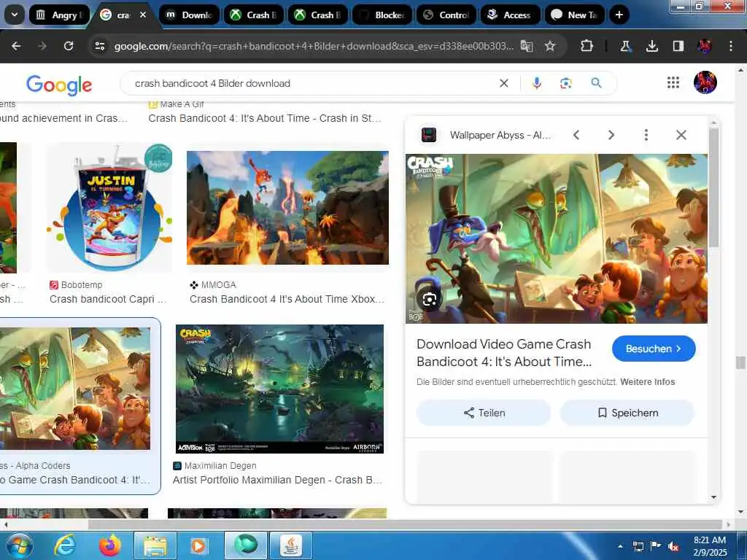
Task: Switch to the Access tab
Action: tap(511, 15)
